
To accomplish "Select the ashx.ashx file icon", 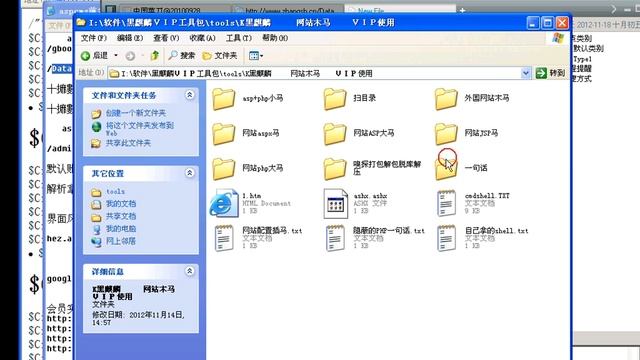I will [336, 203].
